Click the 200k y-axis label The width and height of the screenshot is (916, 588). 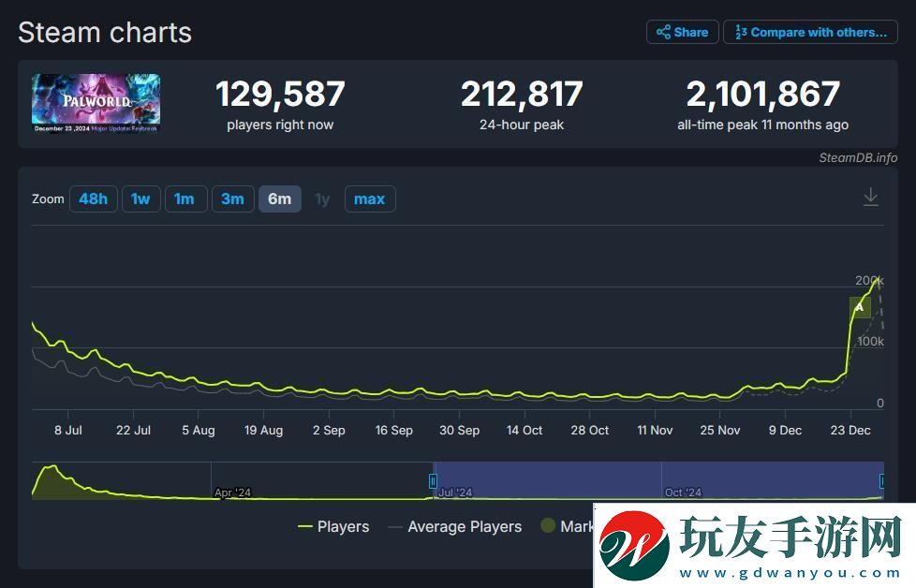[x=869, y=280]
